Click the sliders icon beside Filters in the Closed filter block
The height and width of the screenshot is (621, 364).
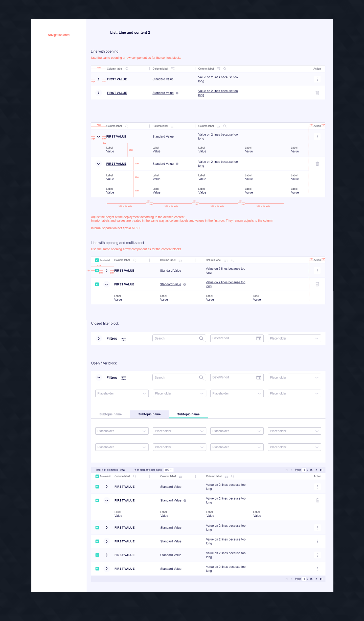pos(124,339)
